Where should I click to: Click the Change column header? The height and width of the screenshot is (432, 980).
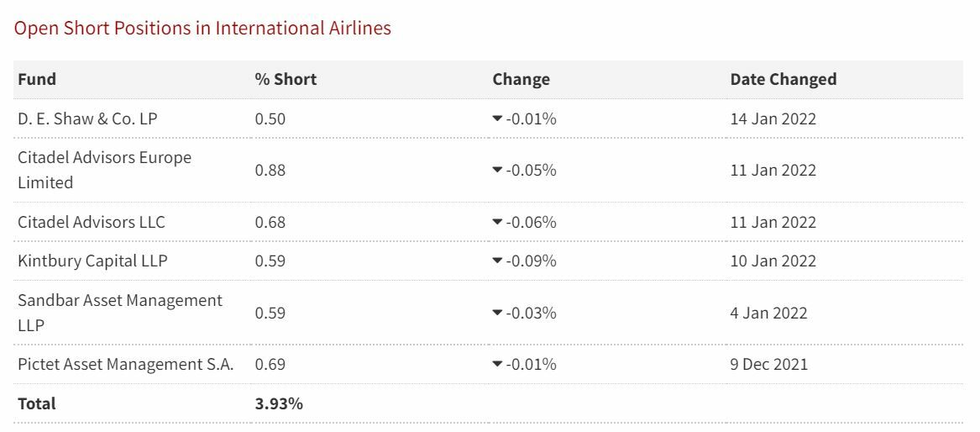521,80
